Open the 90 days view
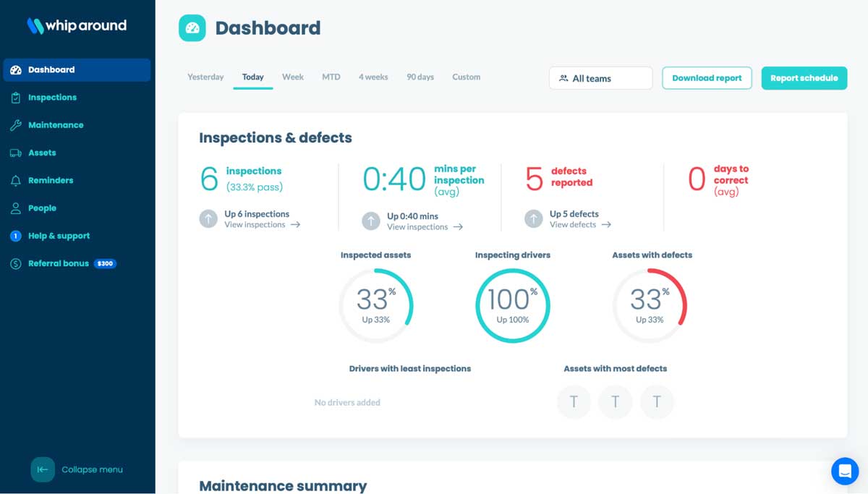The width and height of the screenshot is (868, 494). (x=420, y=76)
